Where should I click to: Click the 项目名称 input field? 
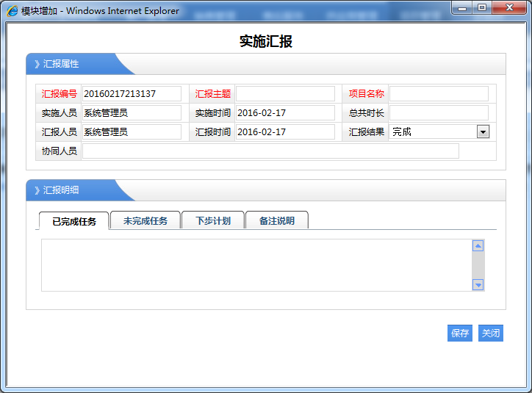(x=439, y=94)
